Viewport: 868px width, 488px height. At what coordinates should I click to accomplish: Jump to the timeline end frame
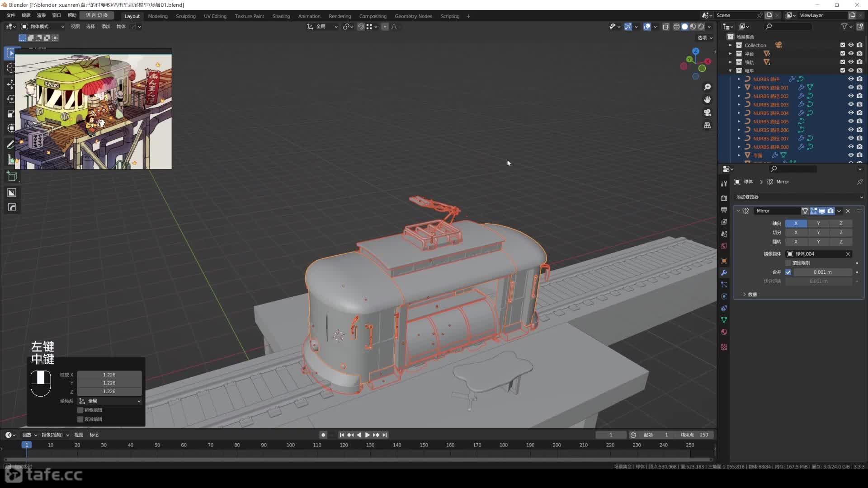click(385, 435)
